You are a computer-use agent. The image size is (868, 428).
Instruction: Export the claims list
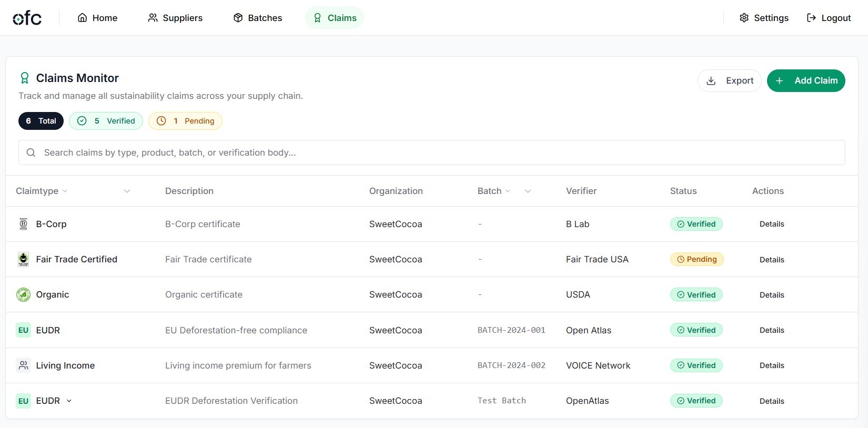coord(730,80)
